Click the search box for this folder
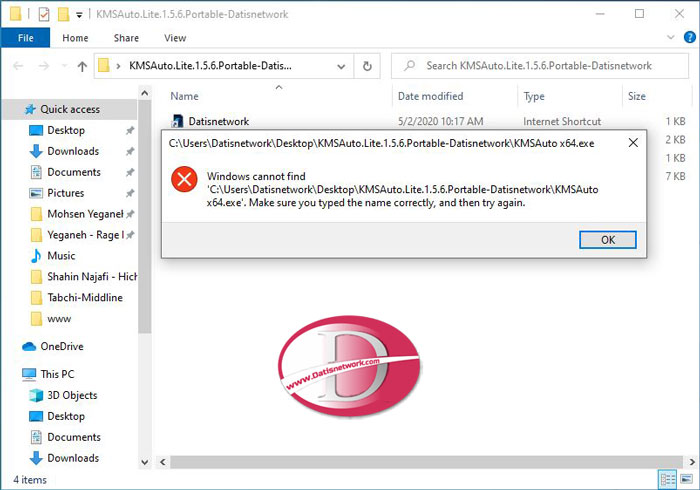Viewport: 700px width, 490px height. 540,66
